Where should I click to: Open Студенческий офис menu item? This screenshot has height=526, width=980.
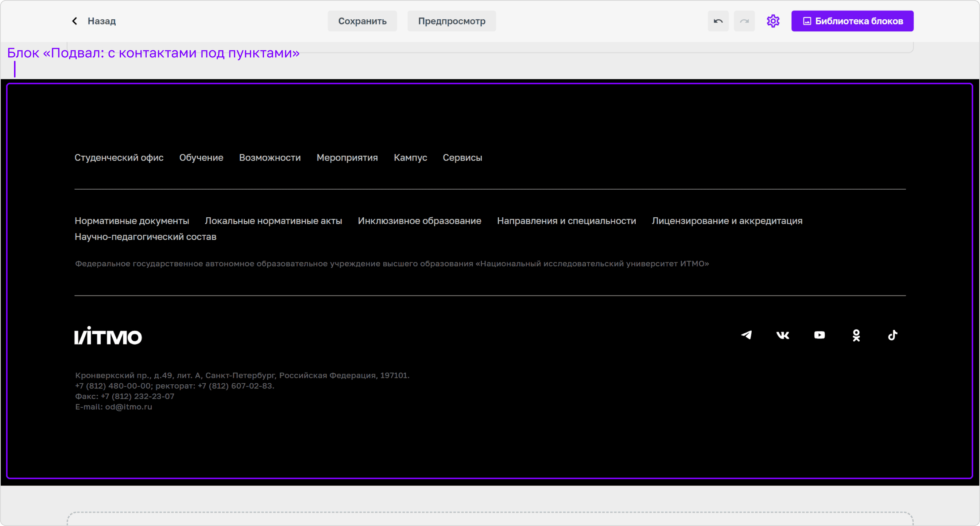pyautogui.click(x=119, y=158)
